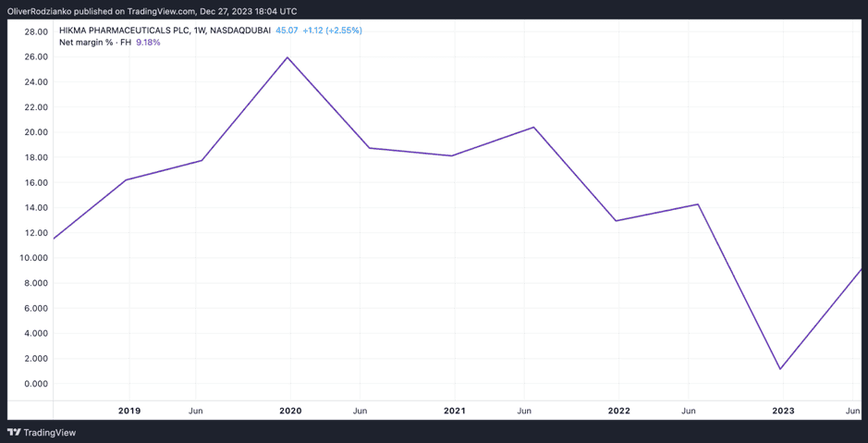Click the 2023 label on the time axis

coord(782,411)
